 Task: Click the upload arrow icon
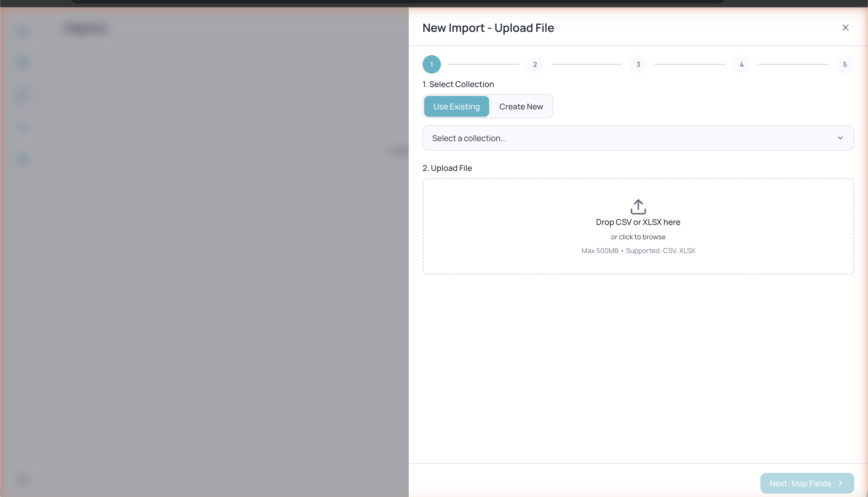[x=638, y=207]
